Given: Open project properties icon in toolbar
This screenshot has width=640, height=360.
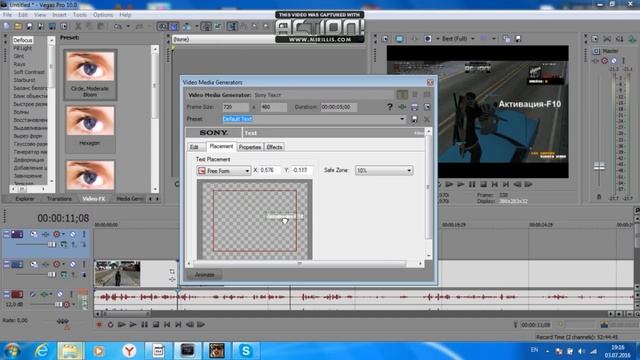Looking at the screenshot, I should point(64,27).
